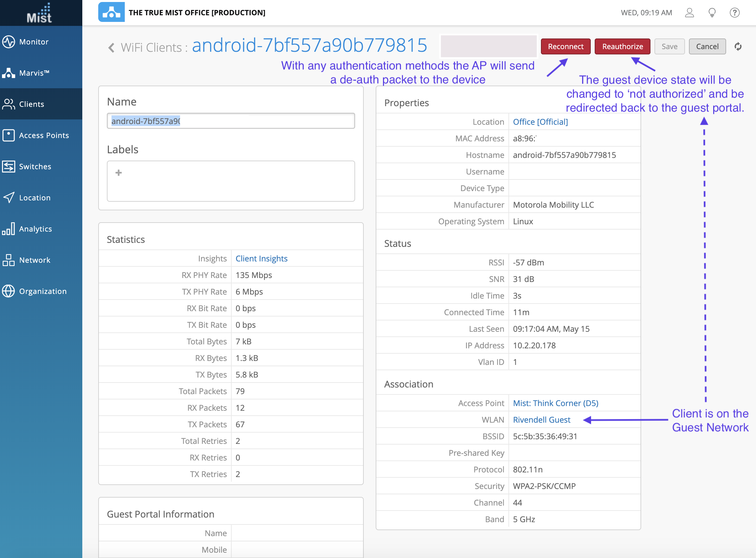Click the client Name input field
Screen dimensions: 756x558
[x=231, y=121]
